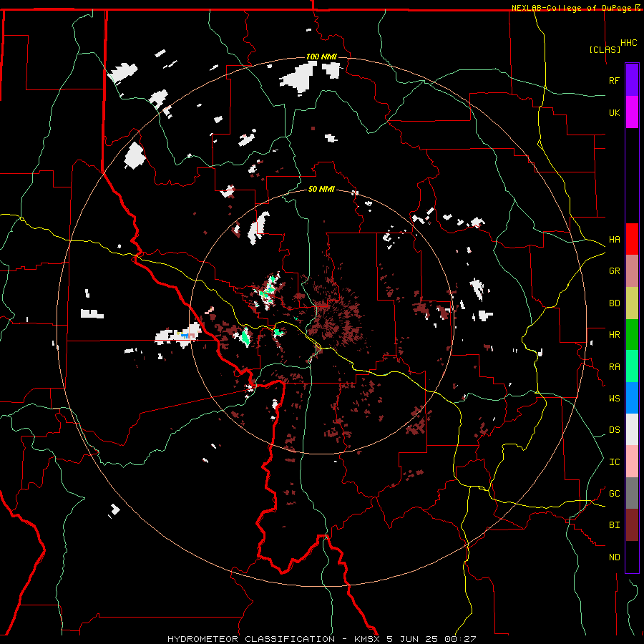Image resolution: width=644 pixels, height=644 pixels.
Task: Click the UK legend label
Action: 614,112
